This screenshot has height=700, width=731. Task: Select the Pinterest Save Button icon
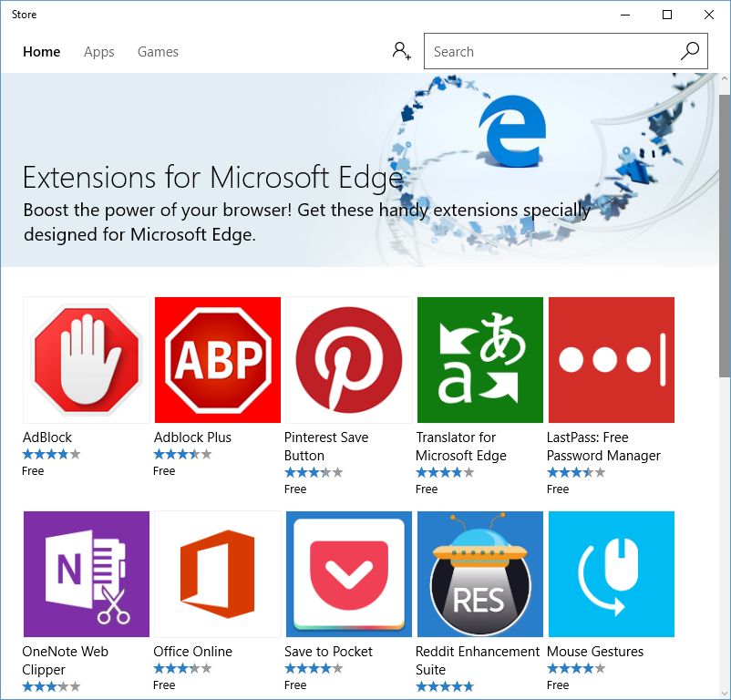349,360
